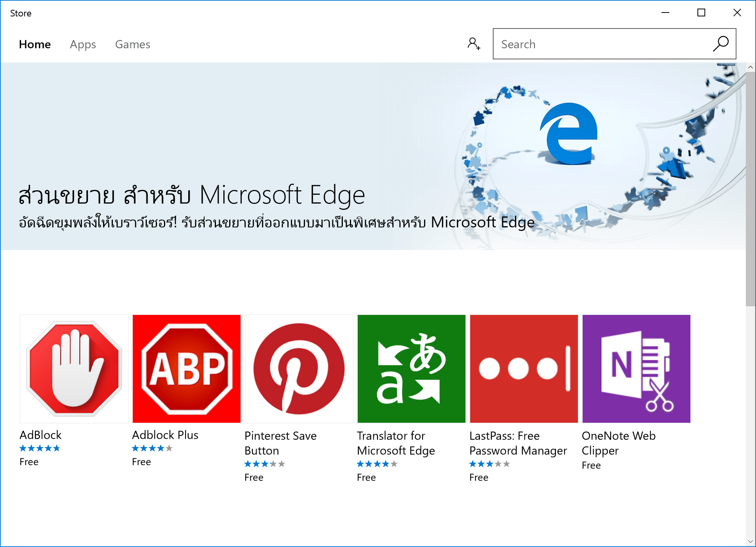Click the Free price under Adblock Plus
Image resolution: width=756 pixels, height=547 pixels.
tap(141, 462)
